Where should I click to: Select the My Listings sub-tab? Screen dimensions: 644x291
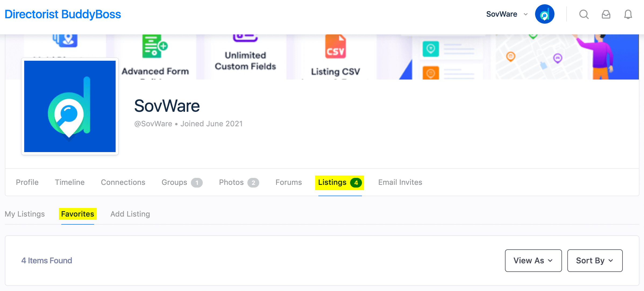pos(25,214)
